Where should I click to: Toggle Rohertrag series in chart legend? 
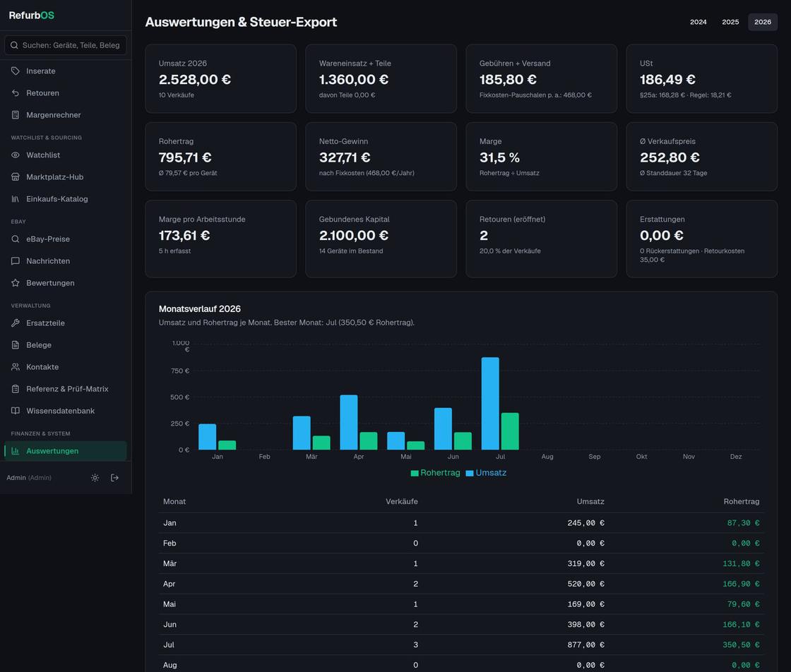click(x=435, y=473)
